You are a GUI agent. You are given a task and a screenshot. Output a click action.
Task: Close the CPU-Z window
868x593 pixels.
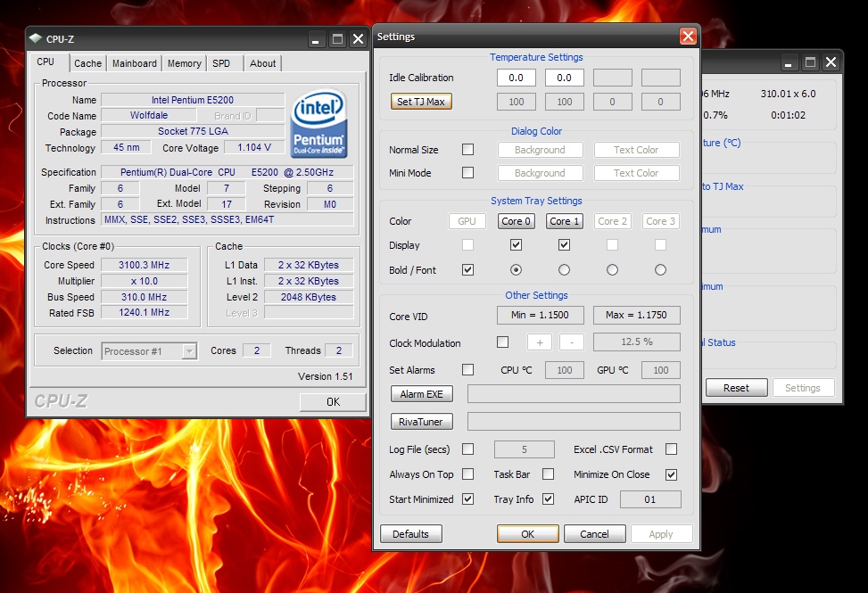click(358, 39)
